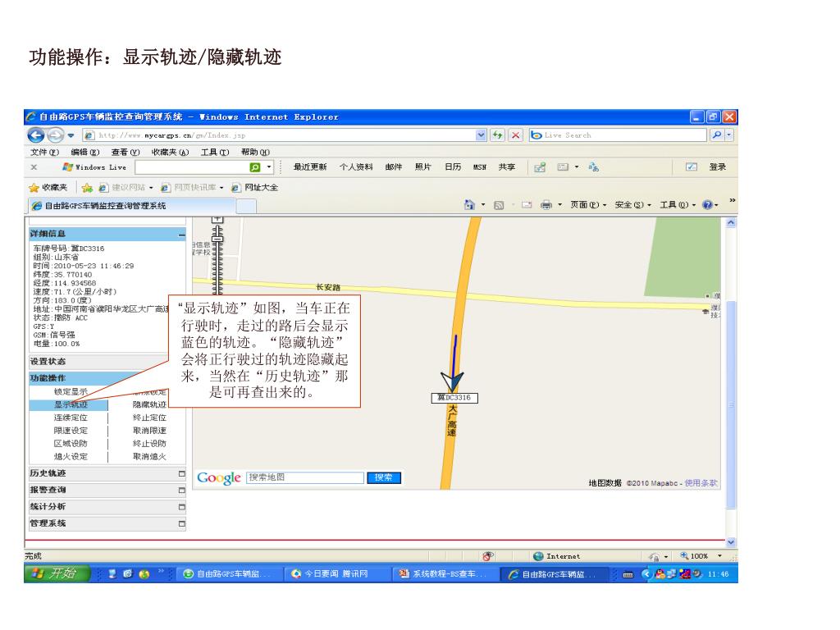Viewport: 840px width, 630px height.
Task: Click the browser Back arrow button
Action: point(36,135)
